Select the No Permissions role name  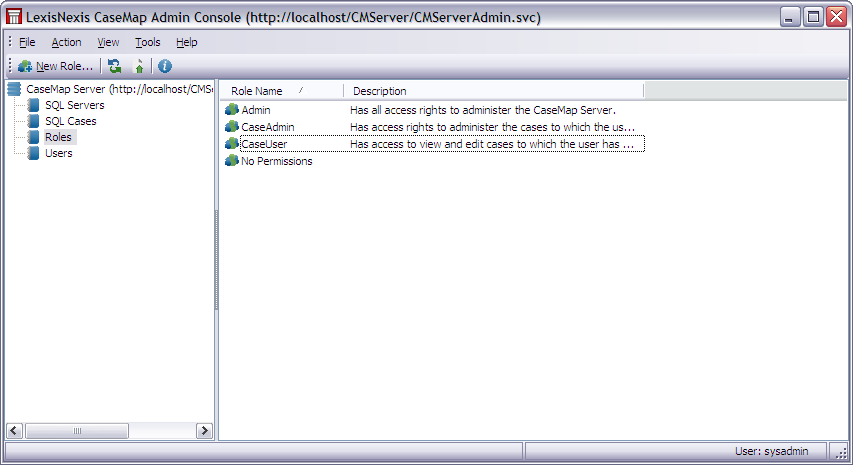[x=276, y=161]
